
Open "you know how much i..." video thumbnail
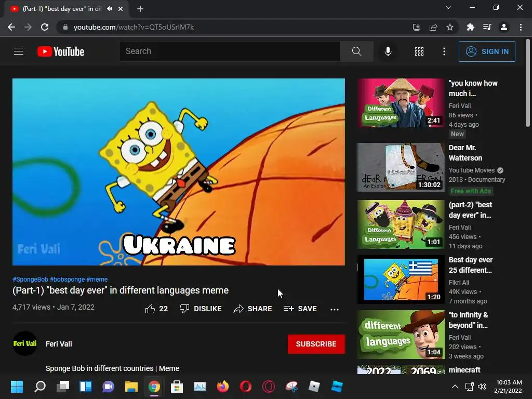click(x=401, y=103)
